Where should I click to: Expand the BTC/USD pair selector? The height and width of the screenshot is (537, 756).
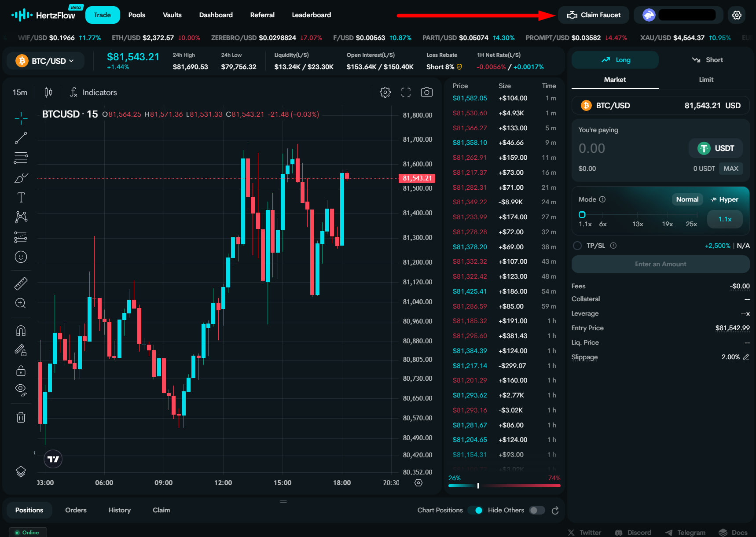(45, 61)
